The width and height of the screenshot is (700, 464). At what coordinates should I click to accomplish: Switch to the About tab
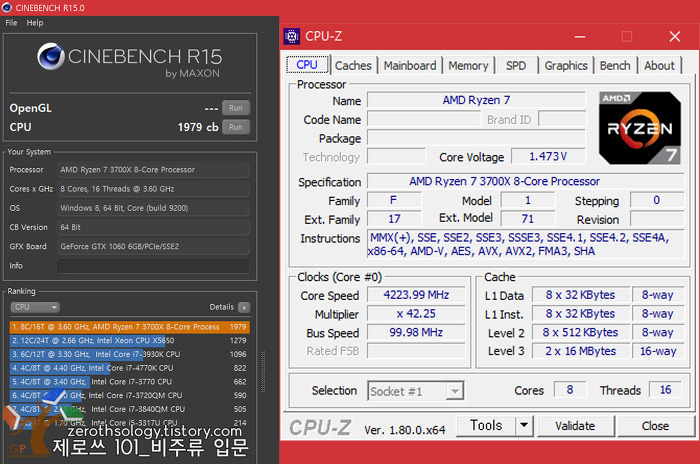point(659,66)
